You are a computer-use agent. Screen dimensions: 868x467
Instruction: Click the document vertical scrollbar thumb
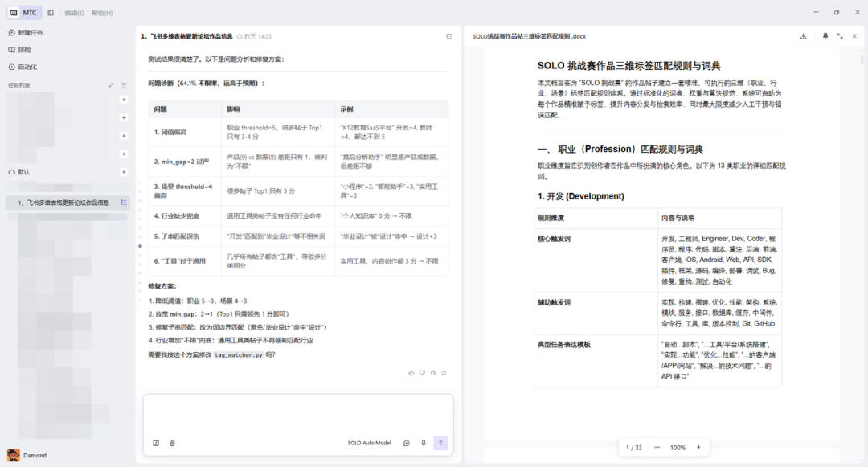point(862,59)
